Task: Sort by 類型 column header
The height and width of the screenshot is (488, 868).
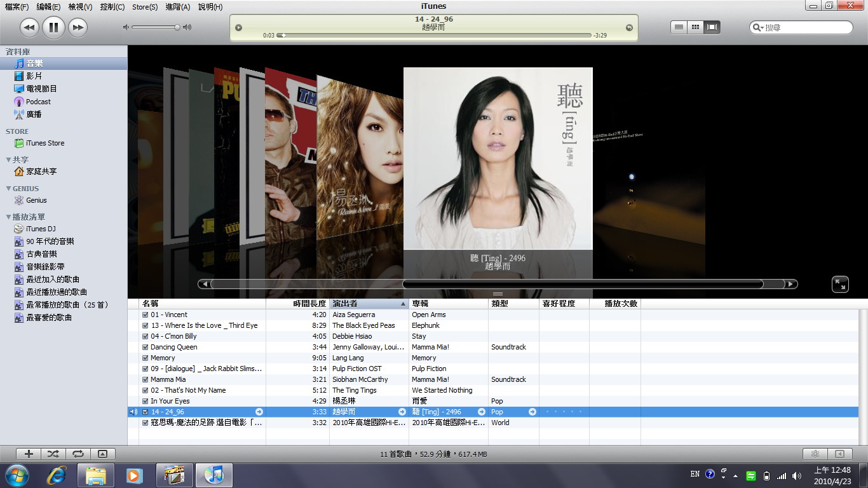Action: (x=513, y=304)
